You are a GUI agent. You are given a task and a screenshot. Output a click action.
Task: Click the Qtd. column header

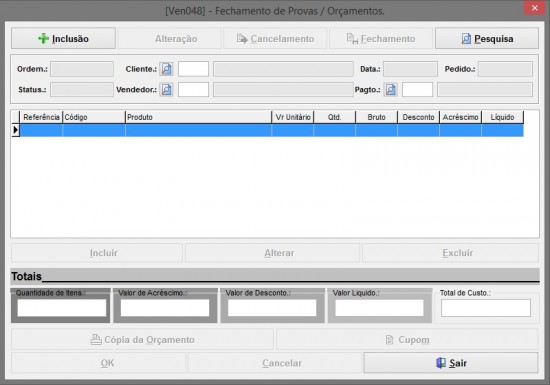335,117
